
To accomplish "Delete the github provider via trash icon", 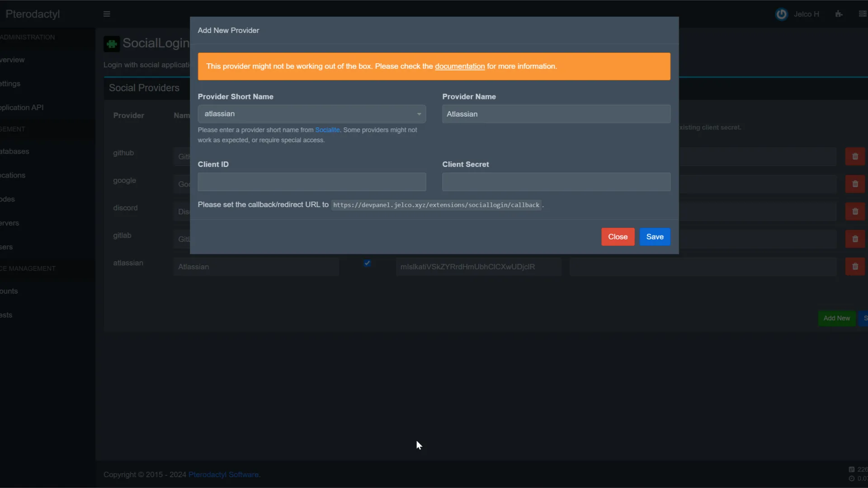I will click(x=855, y=157).
